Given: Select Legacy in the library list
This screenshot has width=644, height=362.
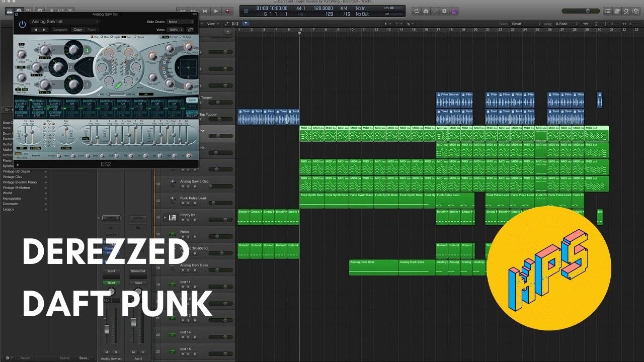Looking at the screenshot, I should coord(9,209).
